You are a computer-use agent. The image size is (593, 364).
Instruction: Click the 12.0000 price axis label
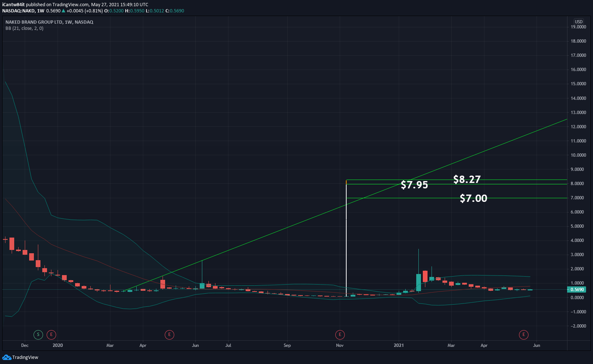click(x=578, y=127)
